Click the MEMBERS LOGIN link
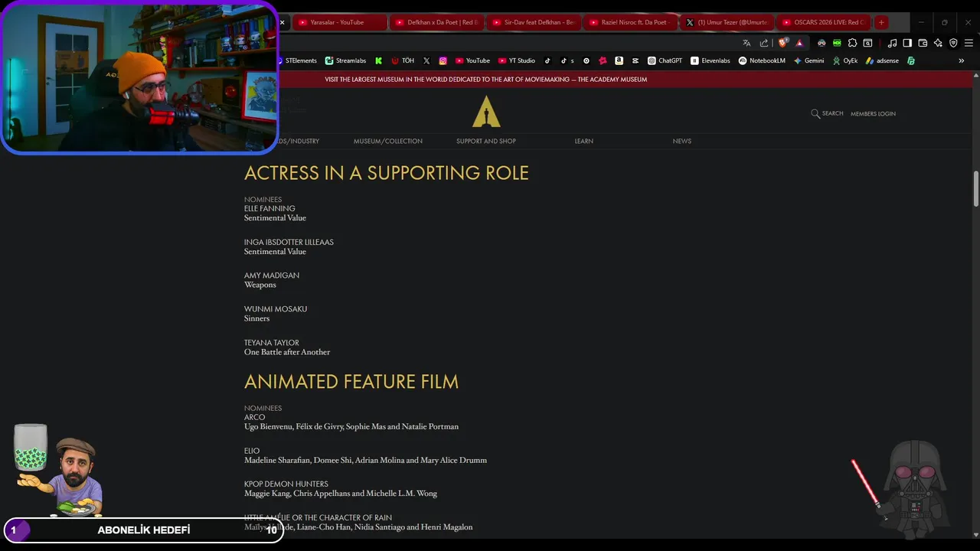The image size is (980, 551). point(873,113)
